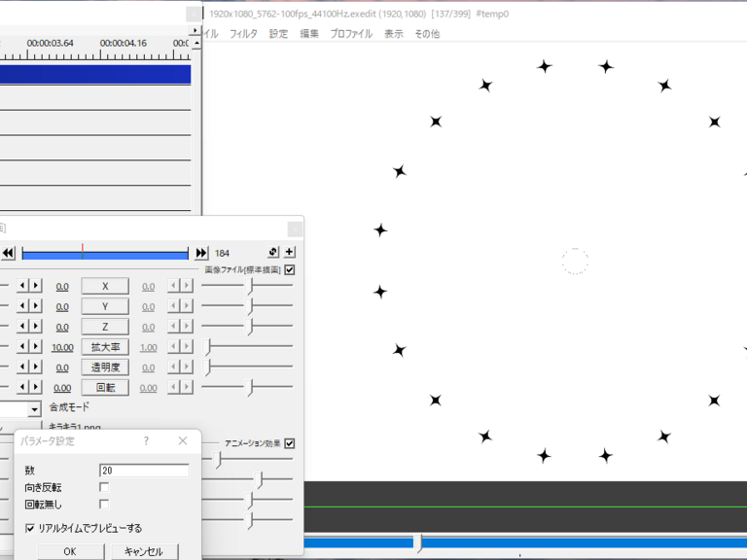The height and width of the screenshot is (560, 747).
Task: Click the 拡大率 parameter button
Action: tap(105, 347)
